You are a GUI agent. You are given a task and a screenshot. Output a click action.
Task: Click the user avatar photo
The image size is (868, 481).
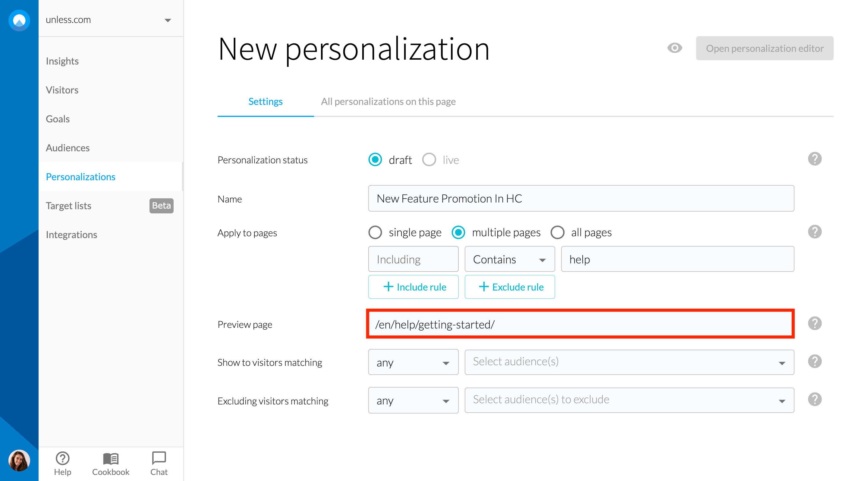19,460
